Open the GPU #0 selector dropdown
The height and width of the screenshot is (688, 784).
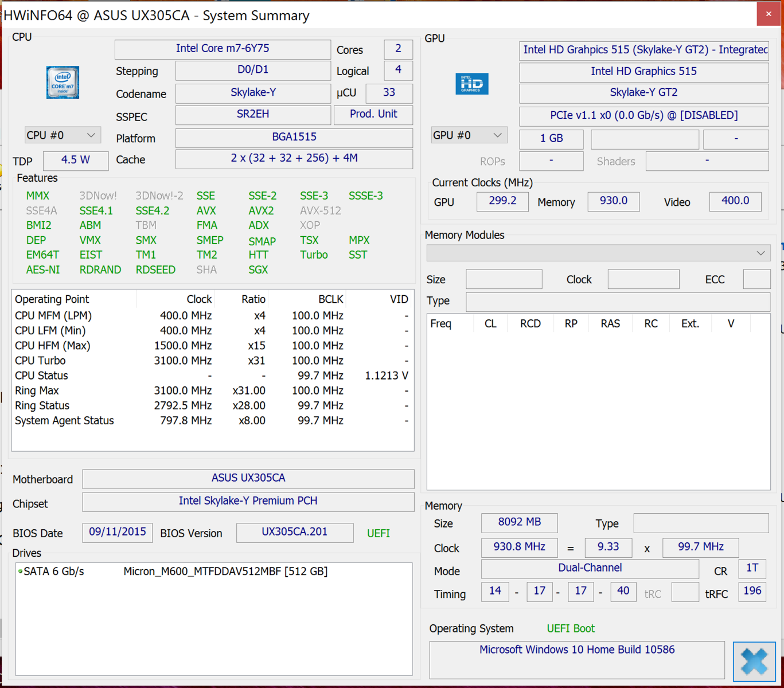point(469,135)
